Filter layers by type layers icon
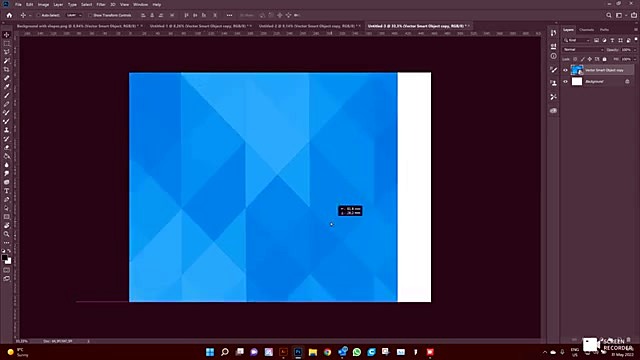This screenshot has height=360, width=640. (x=612, y=40)
